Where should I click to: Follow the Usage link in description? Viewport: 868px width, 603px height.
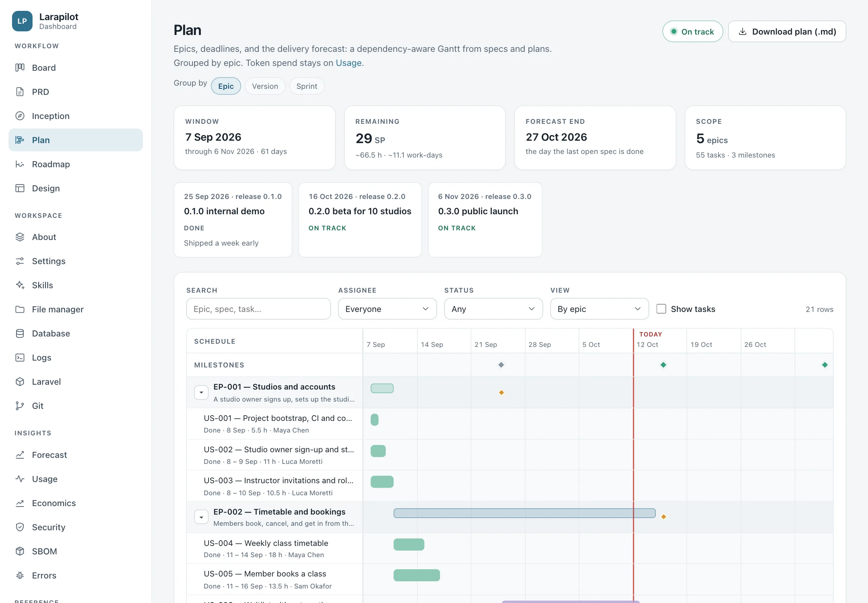(348, 63)
